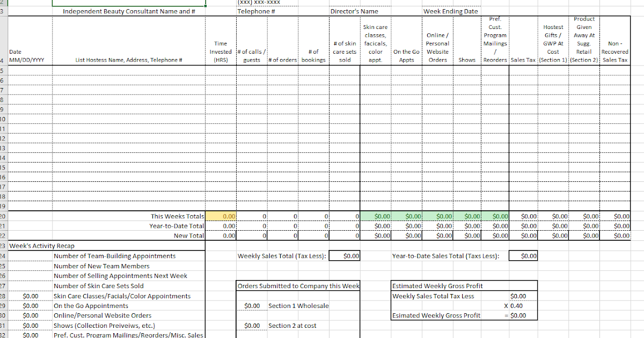Click row header 23 for Activity Recap row
644x338 pixels.
[x=4, y=246]
